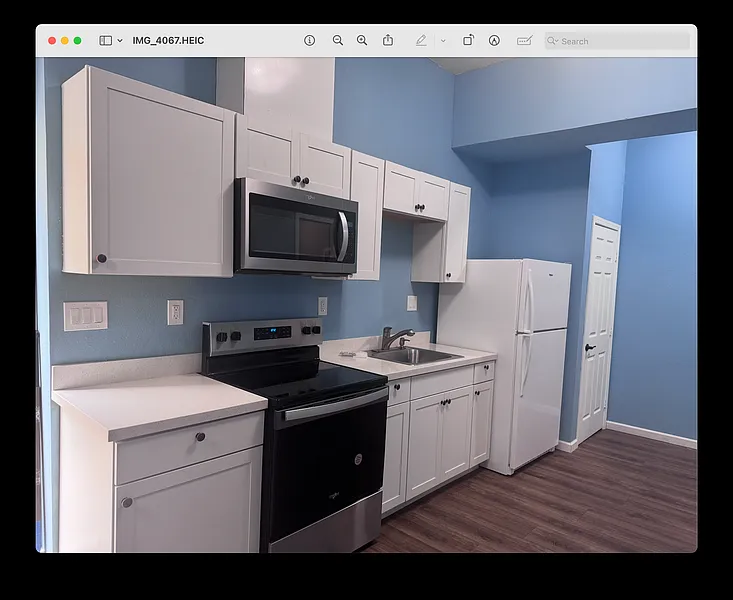Click the IMG_4067.HEIC window title
The image size is (733, 600).
(x=168, y=41)
